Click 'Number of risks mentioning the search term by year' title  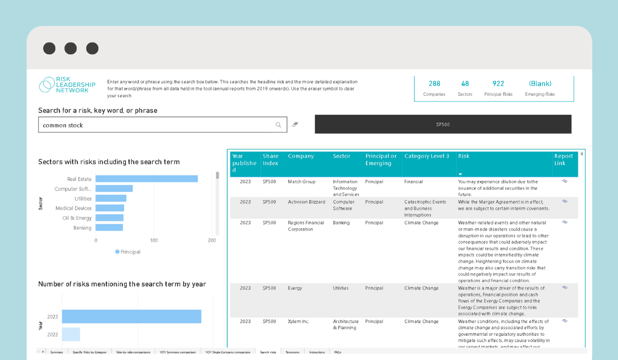pyautogui.click(x=122, y=284)
